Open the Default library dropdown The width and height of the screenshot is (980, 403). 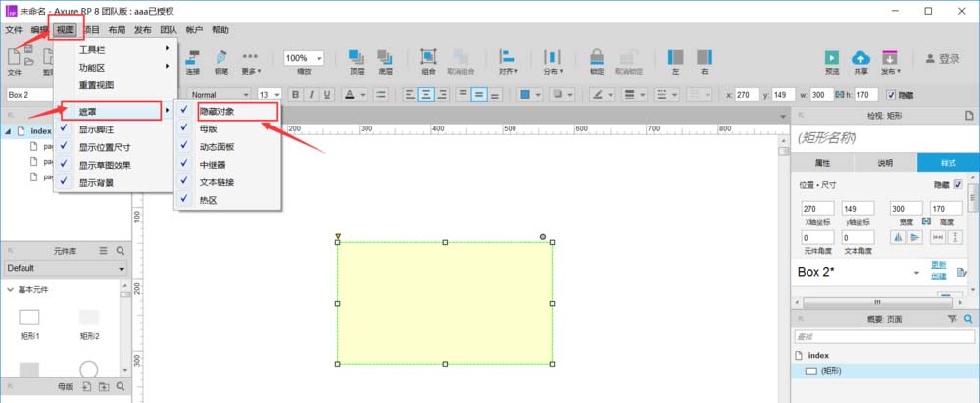coord(66,268)
